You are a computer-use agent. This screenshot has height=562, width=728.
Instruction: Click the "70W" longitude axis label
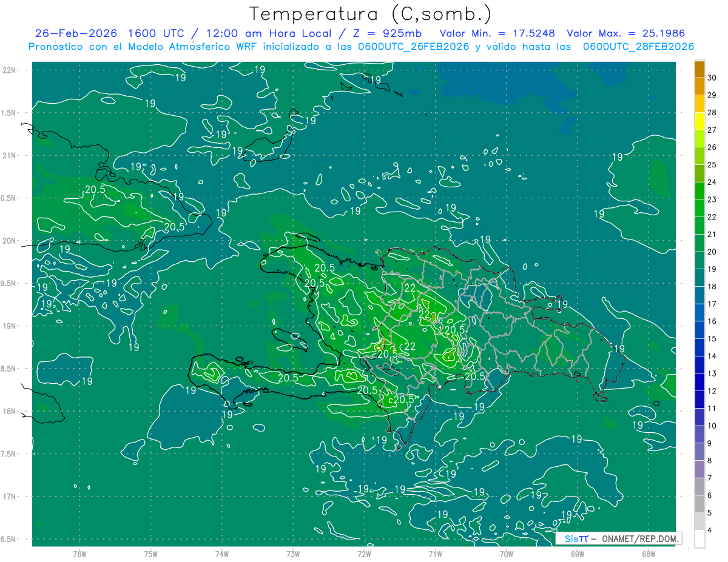pos(507,554)
